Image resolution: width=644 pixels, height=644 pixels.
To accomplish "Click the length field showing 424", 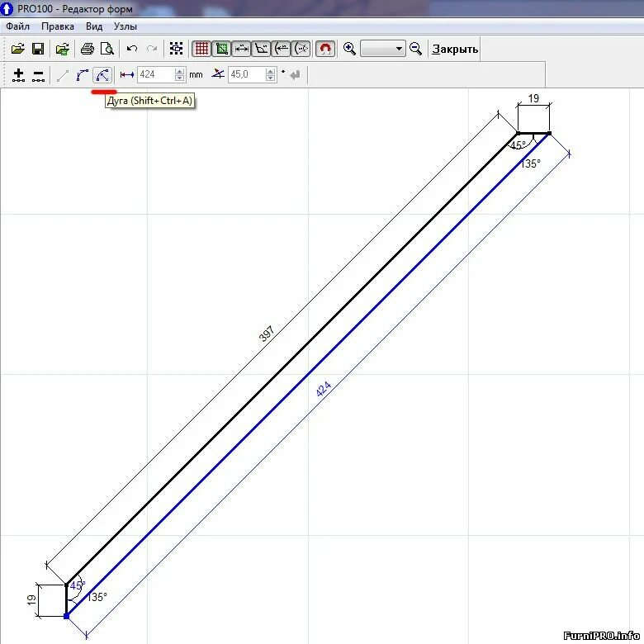I will (156, 75).
